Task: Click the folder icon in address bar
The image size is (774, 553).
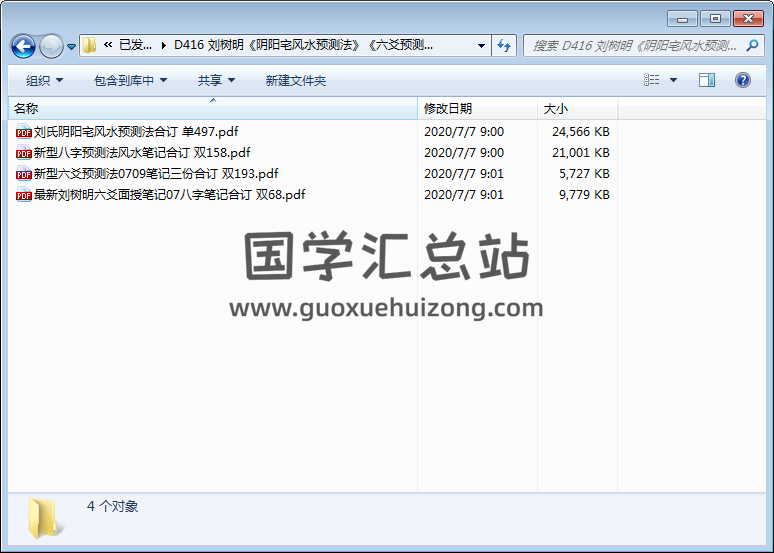Action: 89,45
